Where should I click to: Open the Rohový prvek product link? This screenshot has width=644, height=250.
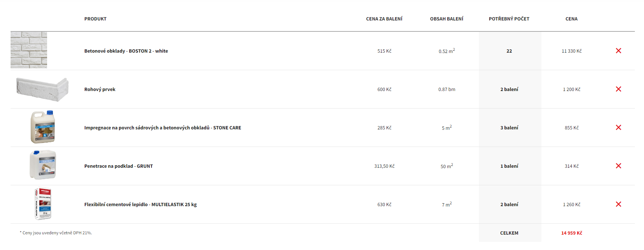pyautogui.click(x=100, y=90)
